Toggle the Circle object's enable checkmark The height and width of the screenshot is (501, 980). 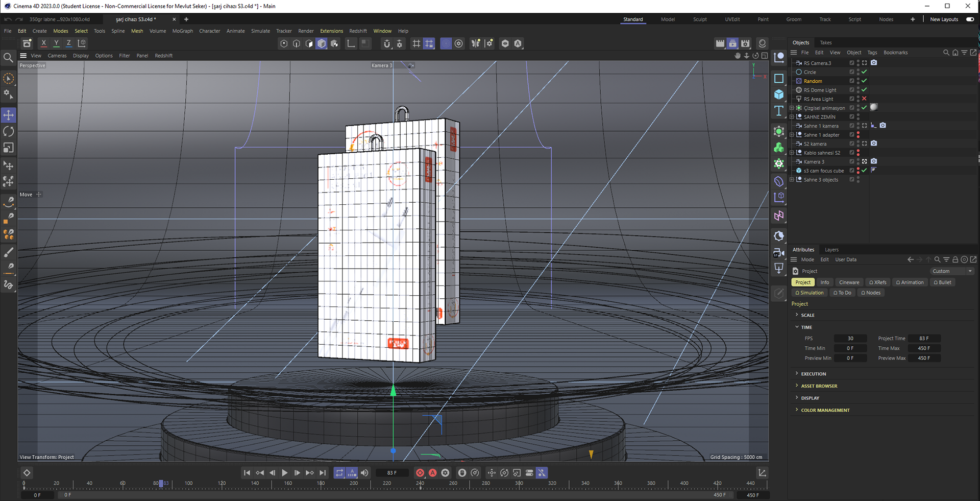coord(864,72)
